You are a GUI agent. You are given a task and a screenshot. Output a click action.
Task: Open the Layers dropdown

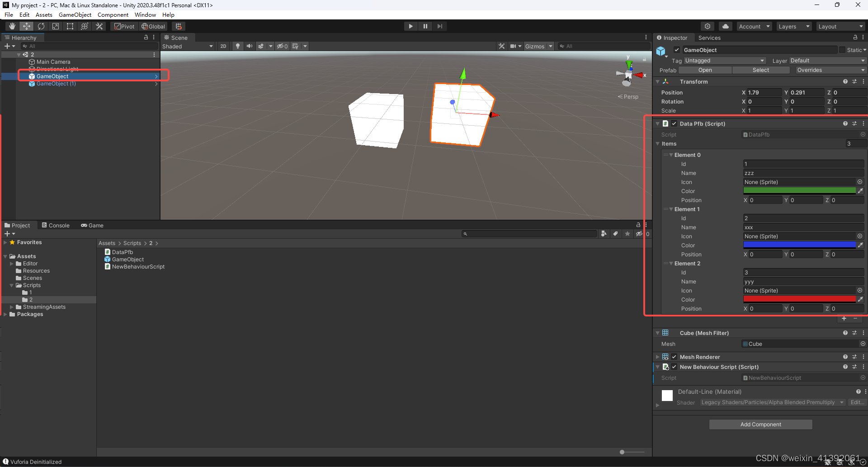coord(793,27)
